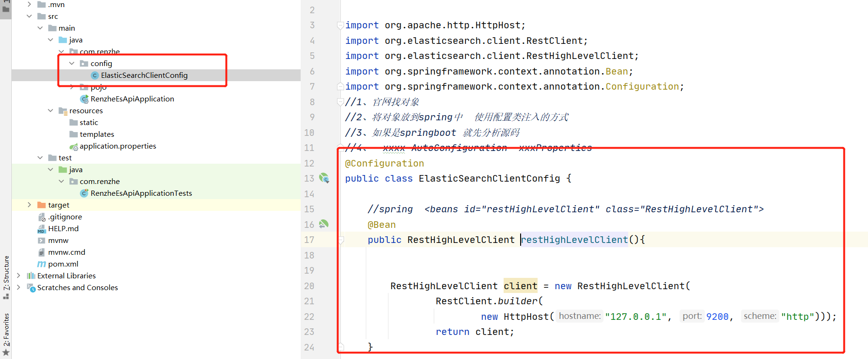The height and width of the screenshot is (359, 868).
Task: Click the RenzheEsApiApplicationTests class icon
Action: (x=84, y=193)
